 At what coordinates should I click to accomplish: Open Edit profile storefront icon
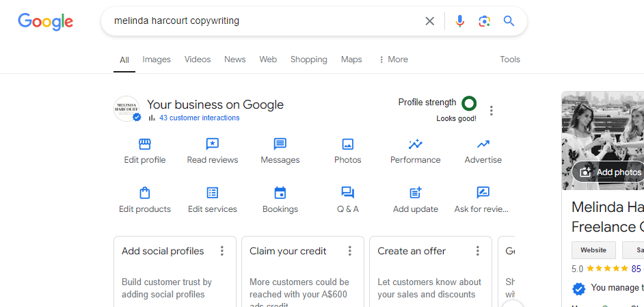tap(144, 144)
